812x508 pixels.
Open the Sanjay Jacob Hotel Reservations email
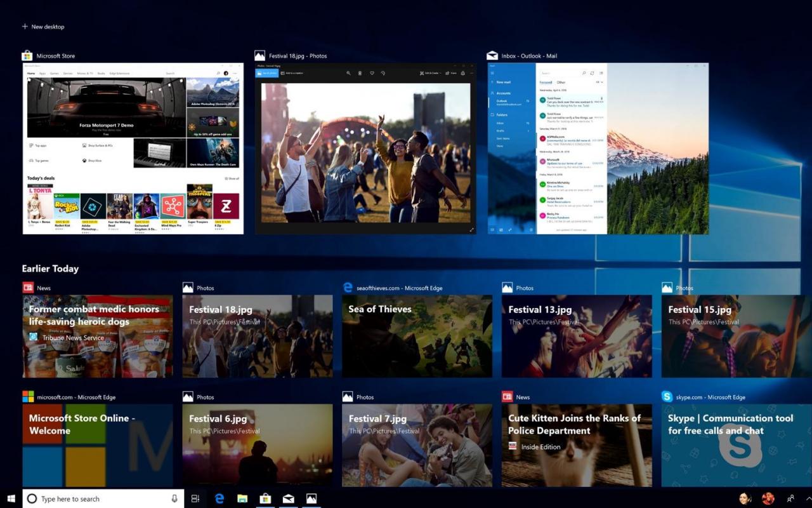(572, 201)
